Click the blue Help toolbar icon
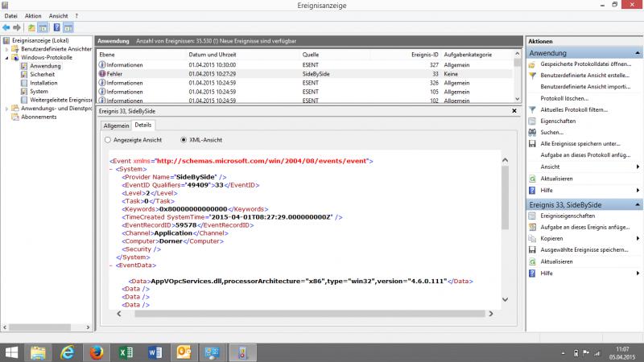Screen dimensions: 644x362 pos(56,27)
